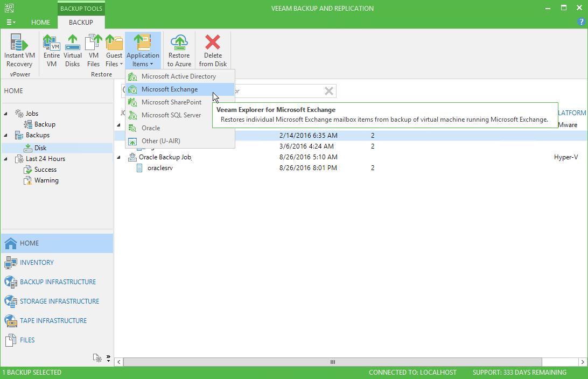Click Veeam app icon in title bar
This screenshot has width=588, height=379.
[9, 8]
